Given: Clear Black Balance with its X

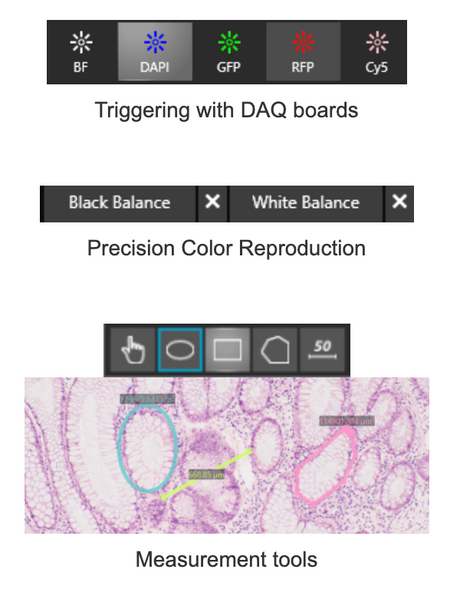Looking at the screenshot, I should 213,203.
